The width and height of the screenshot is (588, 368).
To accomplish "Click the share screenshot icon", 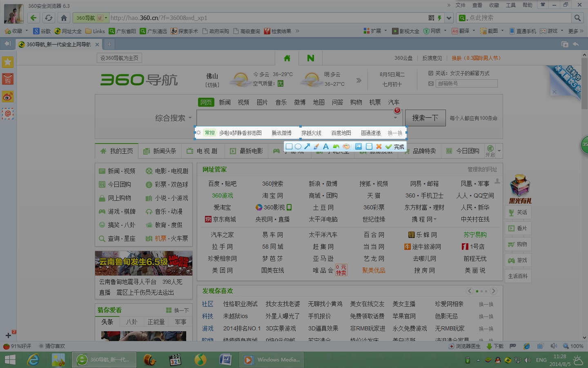I will (x=359, y=146).
